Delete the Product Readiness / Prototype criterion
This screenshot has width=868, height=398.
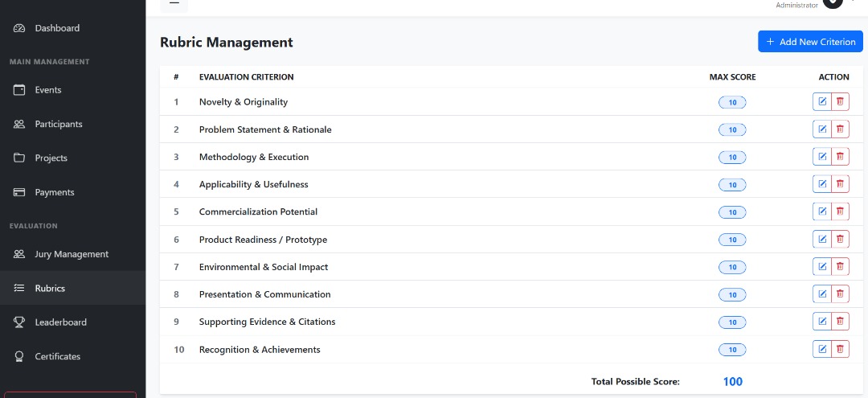pyautogui.click(x=840, y=239)
